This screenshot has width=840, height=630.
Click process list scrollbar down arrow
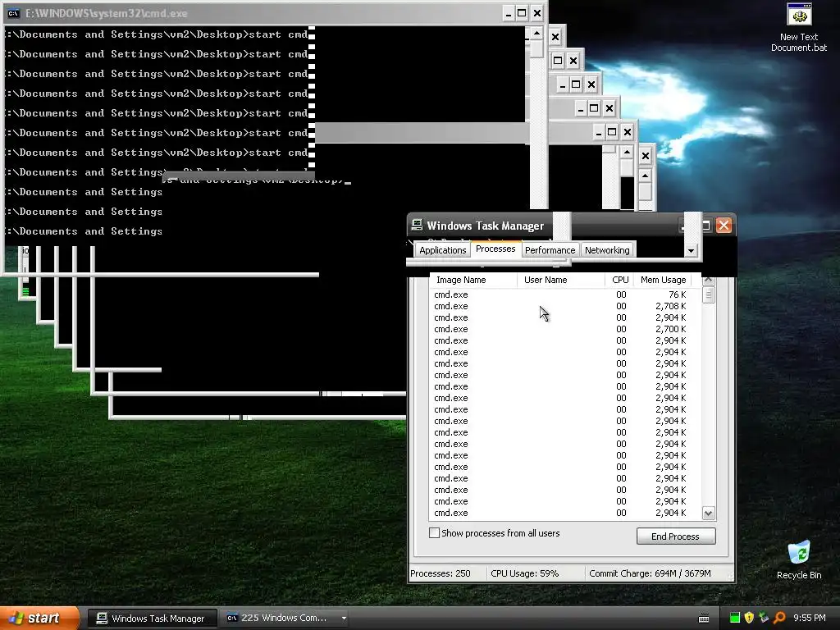(708, 514)
